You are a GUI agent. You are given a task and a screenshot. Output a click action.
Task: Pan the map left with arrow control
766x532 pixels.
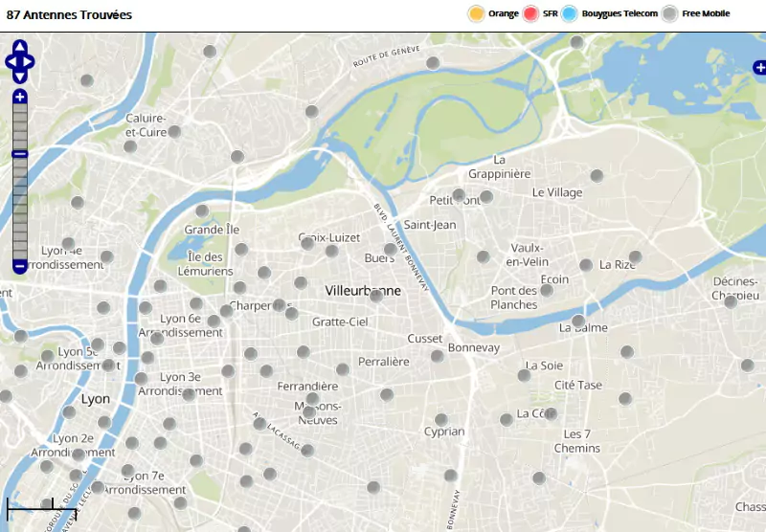11,62
